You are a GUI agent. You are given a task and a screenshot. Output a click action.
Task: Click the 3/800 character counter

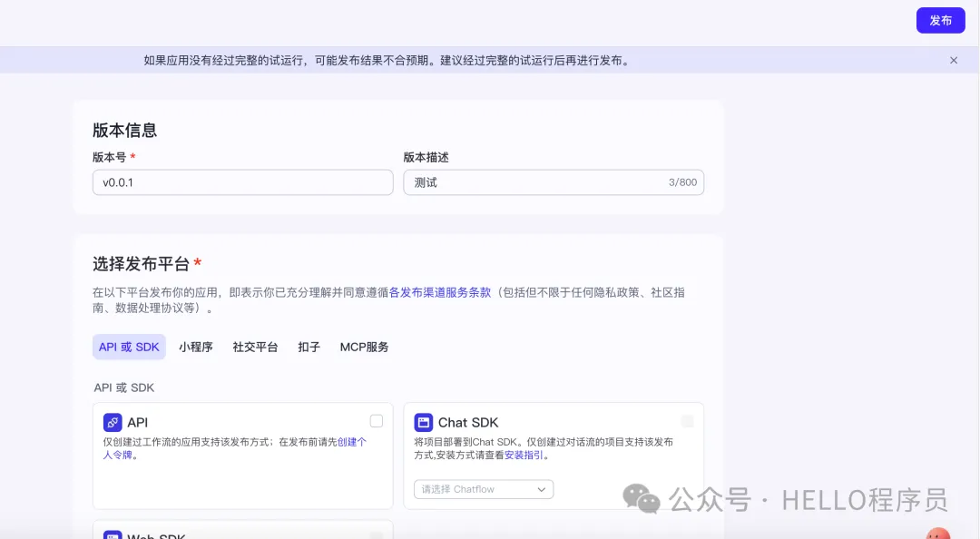682,182
